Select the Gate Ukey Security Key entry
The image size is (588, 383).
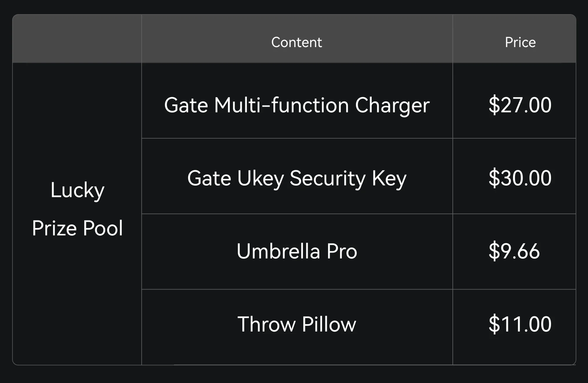pyautogui.click(x=297, y=178)
